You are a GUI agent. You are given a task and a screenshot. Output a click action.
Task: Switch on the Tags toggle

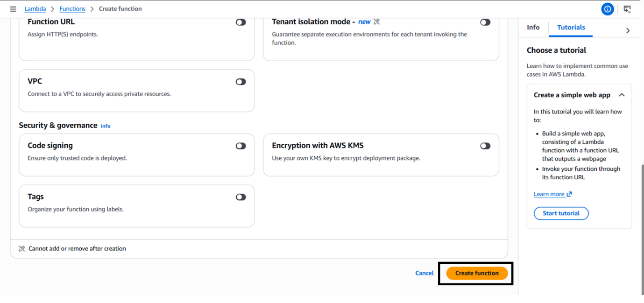[x=241, y=197]
